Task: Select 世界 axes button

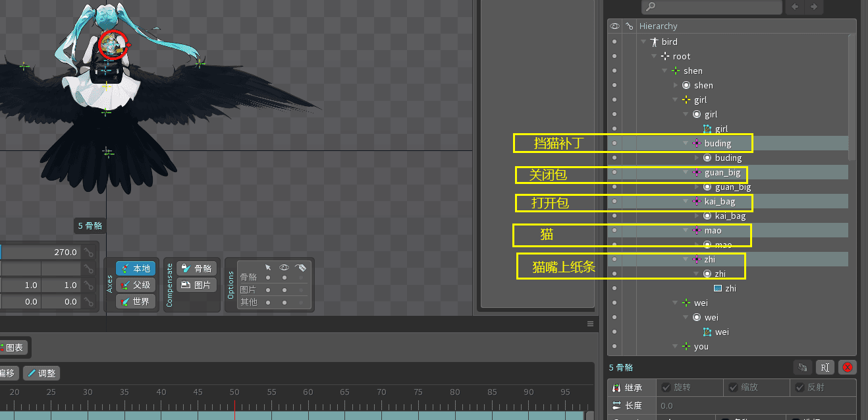Action: click(135, 302)
